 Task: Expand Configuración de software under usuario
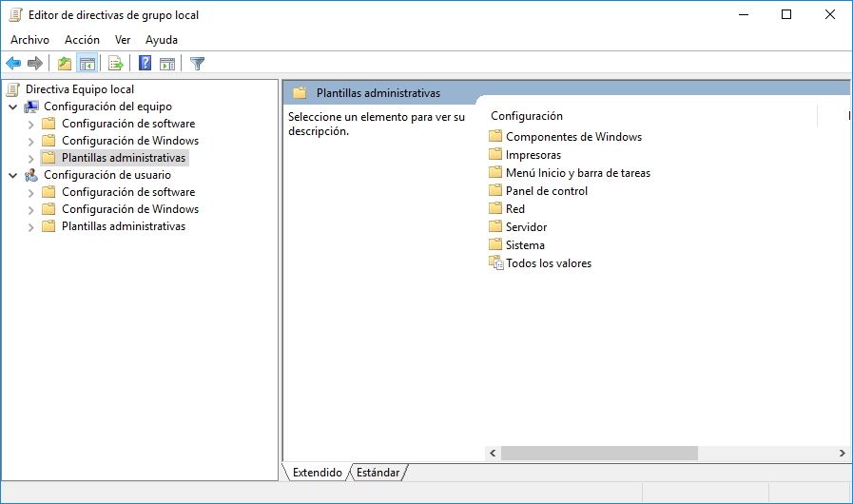coord(31,193)
